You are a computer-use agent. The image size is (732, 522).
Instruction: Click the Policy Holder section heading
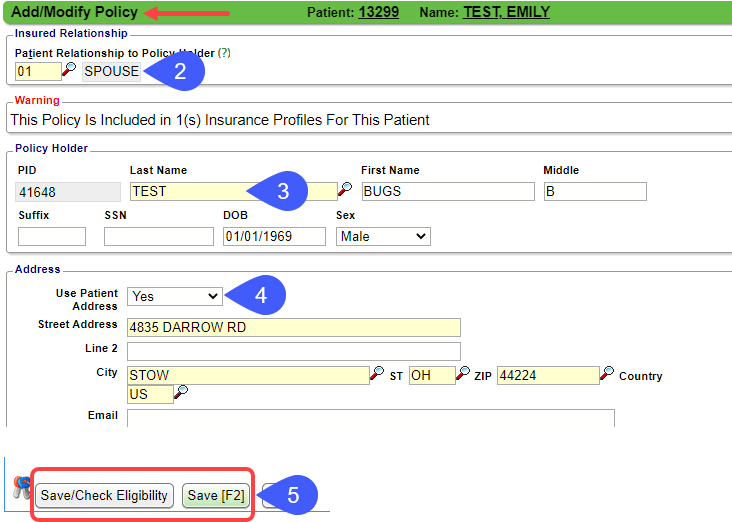pyautogui.click(x=51, y=148)
